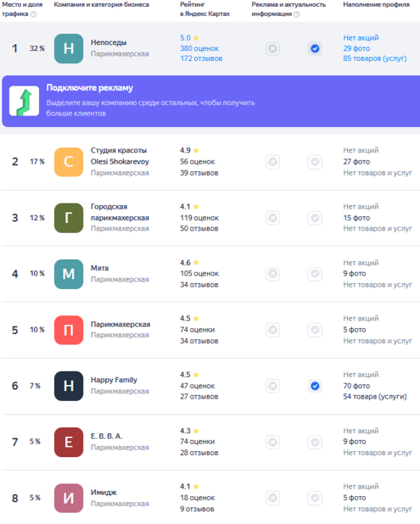Click the orange С avatar of Студия красоты

pyautogui.click(x=68, y=161)
